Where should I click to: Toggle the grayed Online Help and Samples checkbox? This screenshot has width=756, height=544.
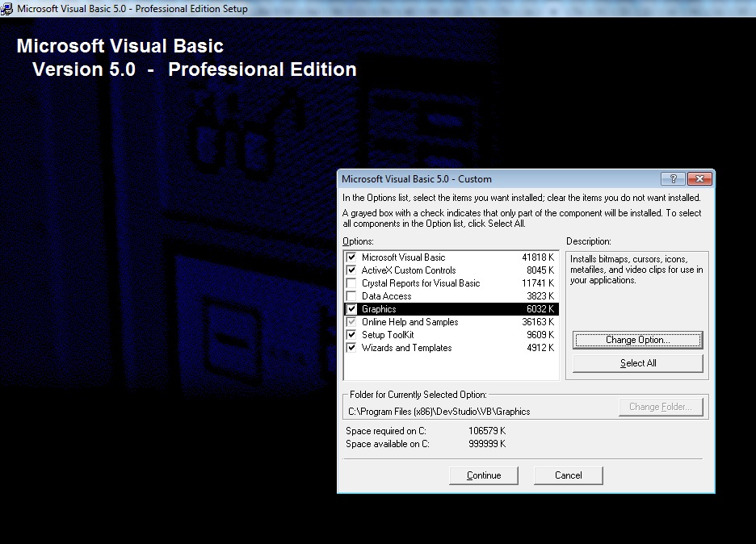tap(351, 322)
